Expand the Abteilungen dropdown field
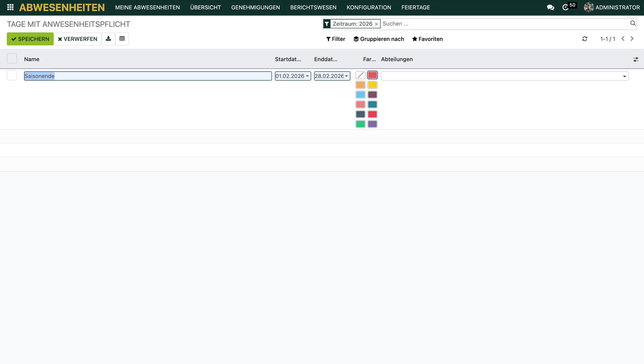The height and width of the screenshot is (364, 644). 624,76
